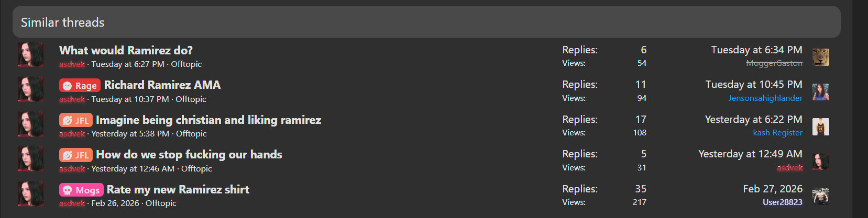This screenshot has height=218, width=868.
Task: Open author avatar beside Rate my new Ramirez shirt
Action: pyautogui.click(x=31, y=193)
